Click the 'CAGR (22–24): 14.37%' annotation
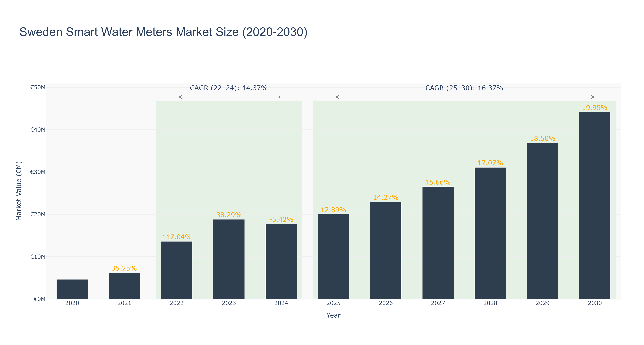The width and height of the screenshot is (644, 345). click(229, 88)
